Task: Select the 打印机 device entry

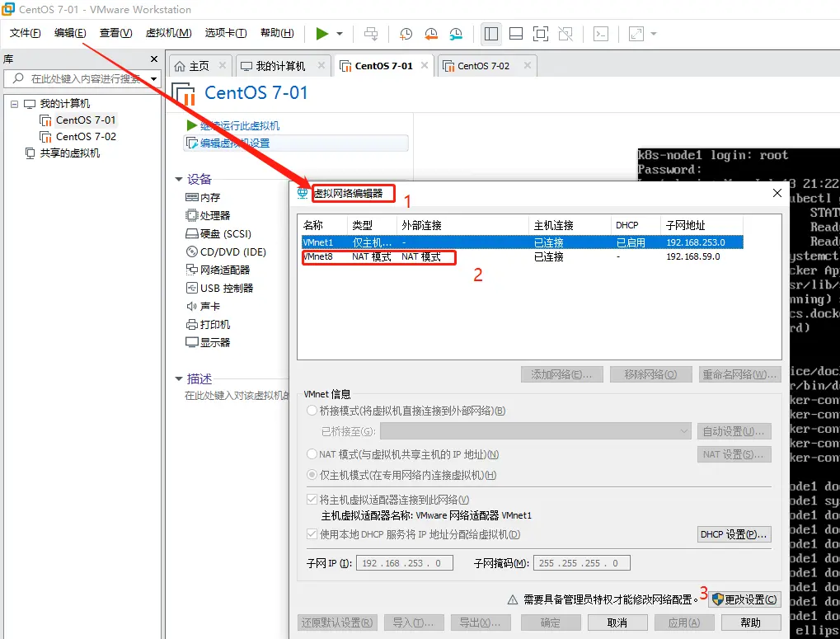Action: (x=208, y=325)
